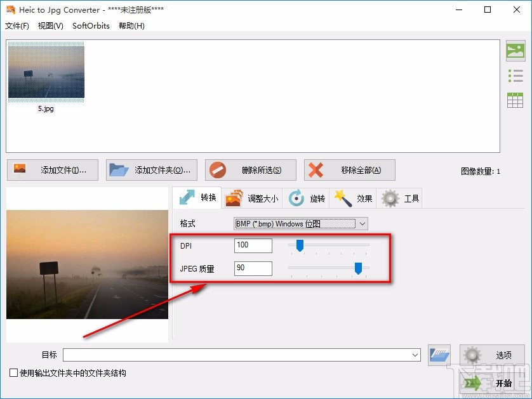Click the gear icon on the 选项 button
Viewport: 532px width, 399px height.
coord(470,355)
